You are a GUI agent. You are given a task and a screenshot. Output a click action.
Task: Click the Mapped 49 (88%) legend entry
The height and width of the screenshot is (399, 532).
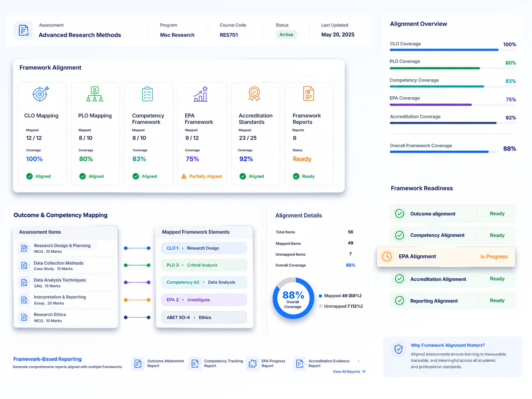(x=340, y=296)
